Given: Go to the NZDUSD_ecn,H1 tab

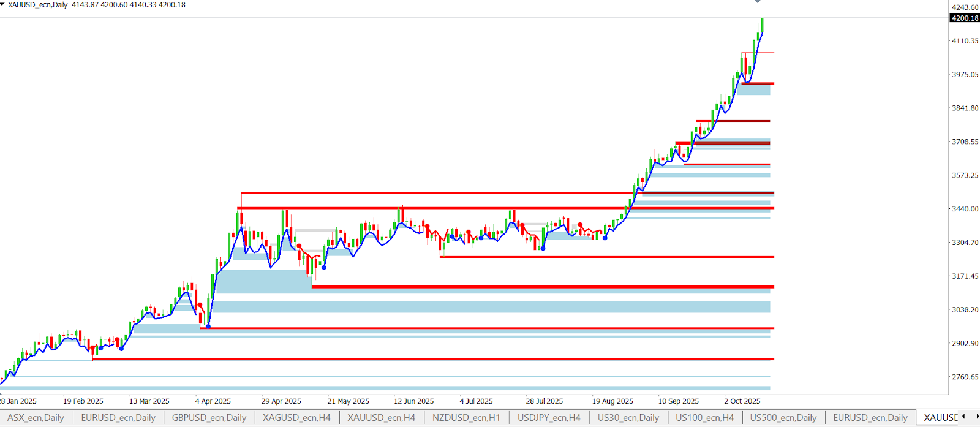Looking at the screenshot, I should tap(466, 418).
